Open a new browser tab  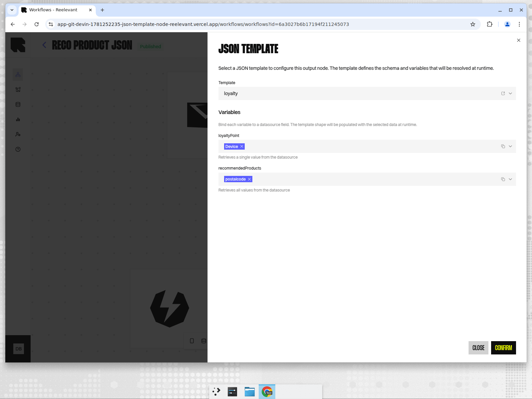point(102,10)
